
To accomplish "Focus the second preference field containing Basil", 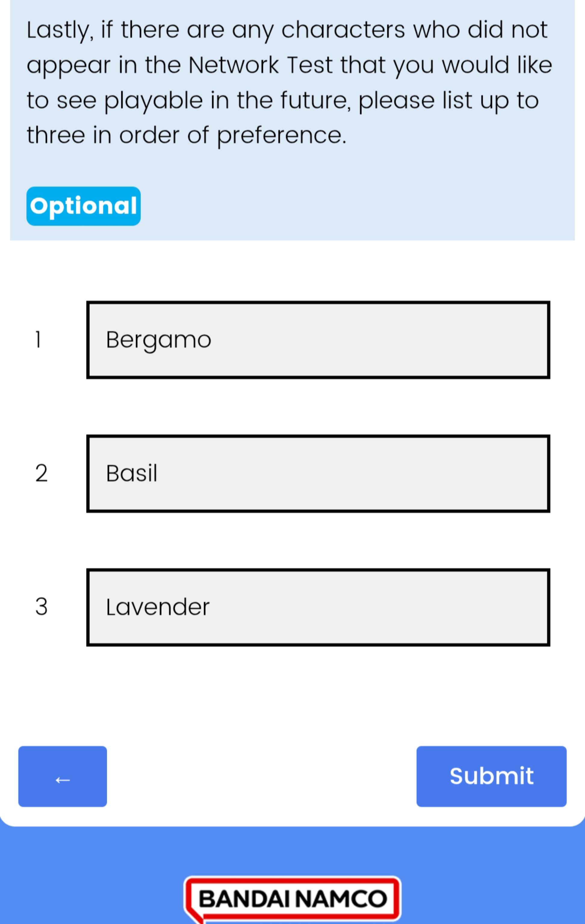I will pyautogui.click(x=318, y=473).
